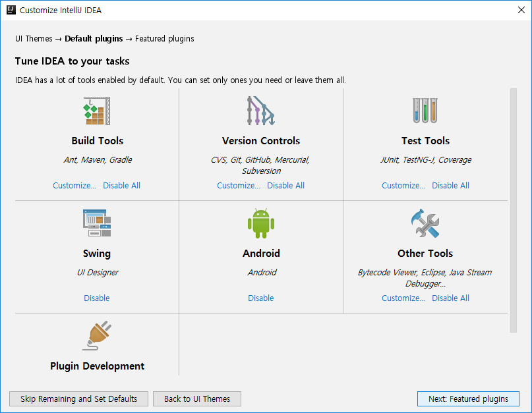
Task: Click the Plugin Development plug icon
Action: coord(97,336)
